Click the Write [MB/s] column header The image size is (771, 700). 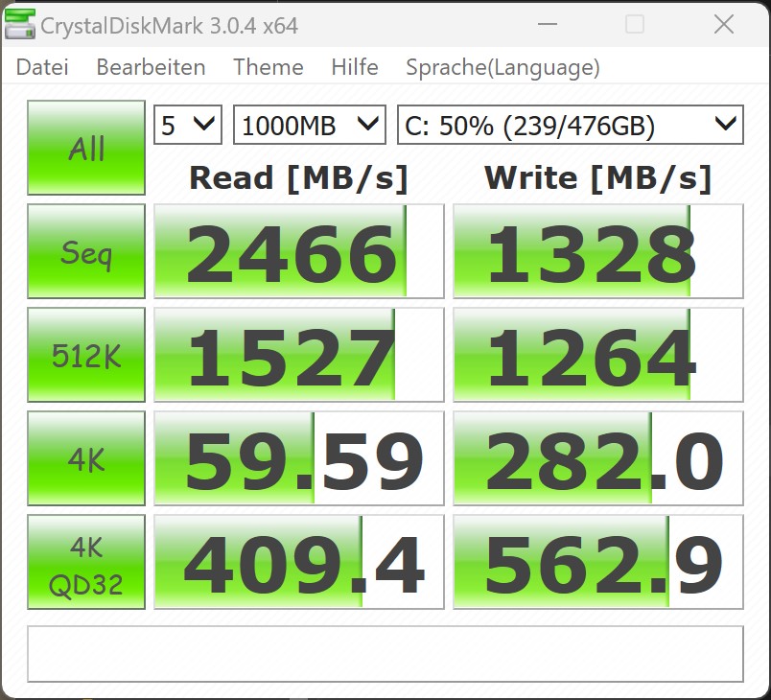[598, 178]
